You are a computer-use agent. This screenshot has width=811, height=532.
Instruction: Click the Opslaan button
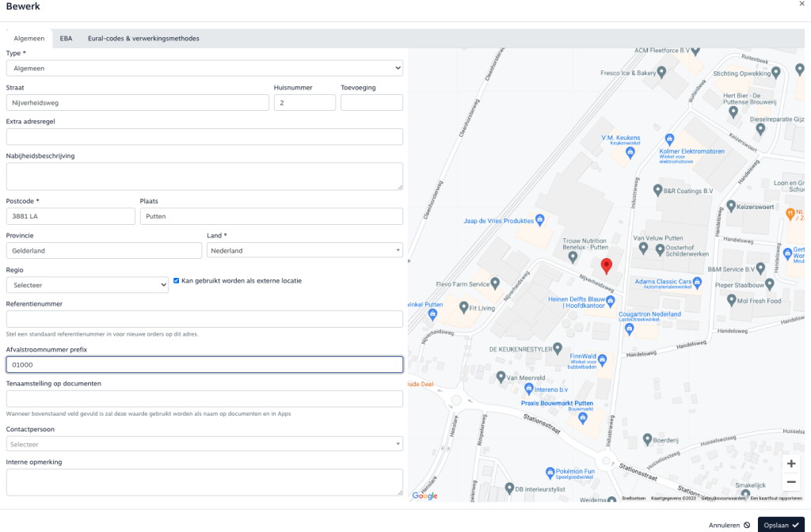pos(780,524)
